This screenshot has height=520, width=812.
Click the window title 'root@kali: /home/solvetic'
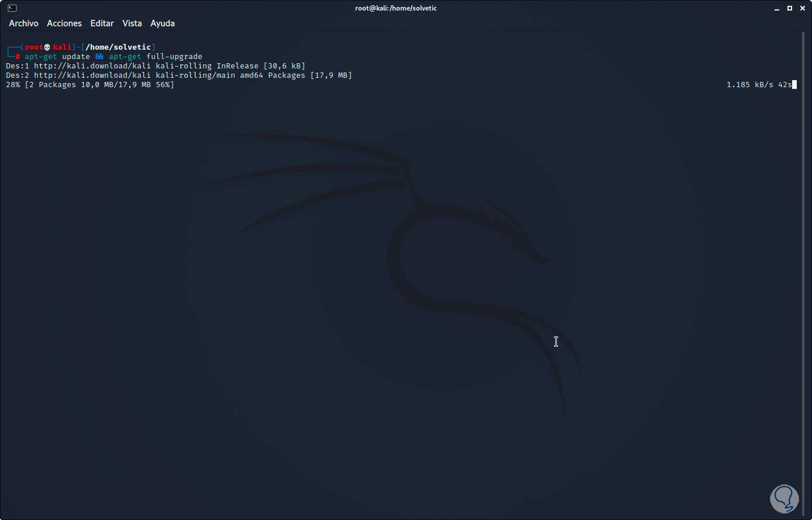396,8
